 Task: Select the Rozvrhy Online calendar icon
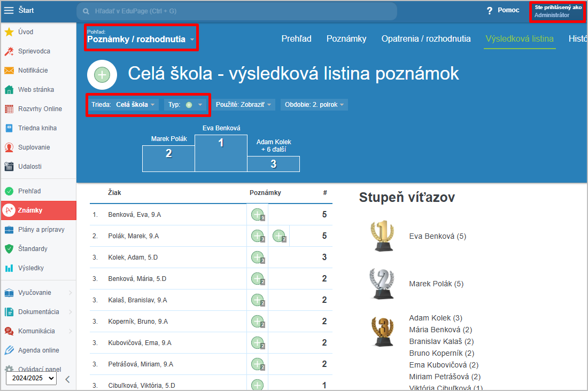(x=9, y=109)
